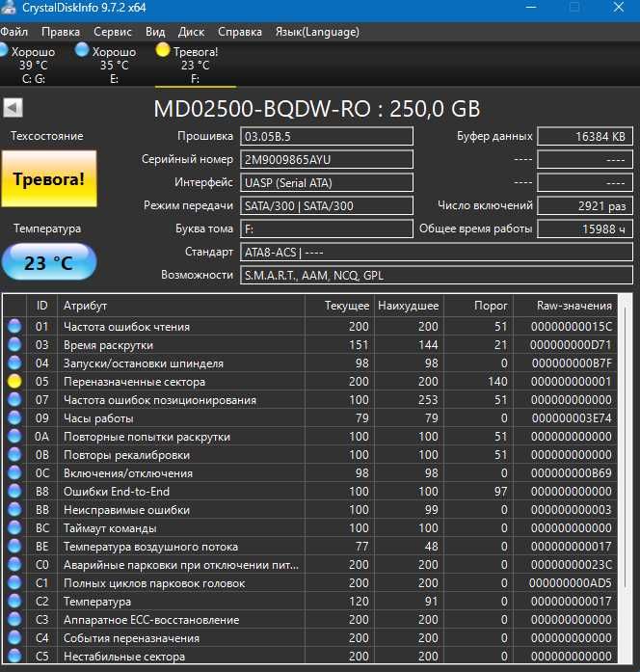640x672 pixels.
Task: Select the Время раскрутки attribute text
Action: (108, 345)
